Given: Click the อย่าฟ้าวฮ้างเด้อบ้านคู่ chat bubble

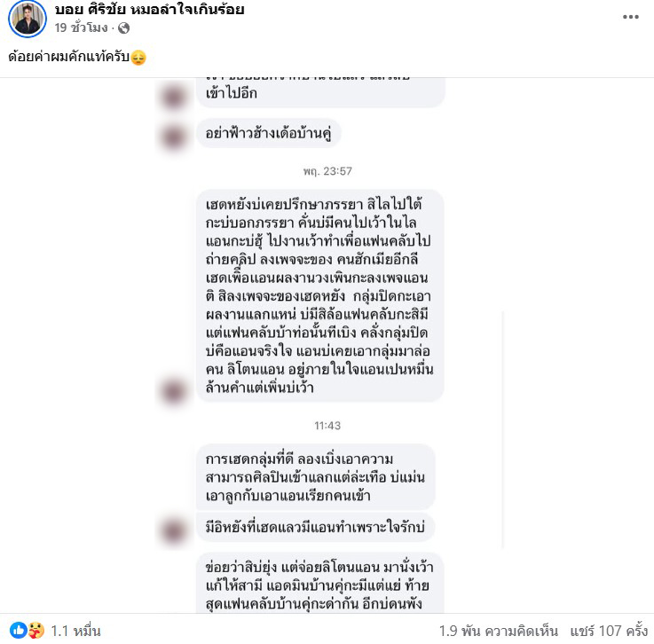Looking at the screenshot, I should tap(269, 133).
